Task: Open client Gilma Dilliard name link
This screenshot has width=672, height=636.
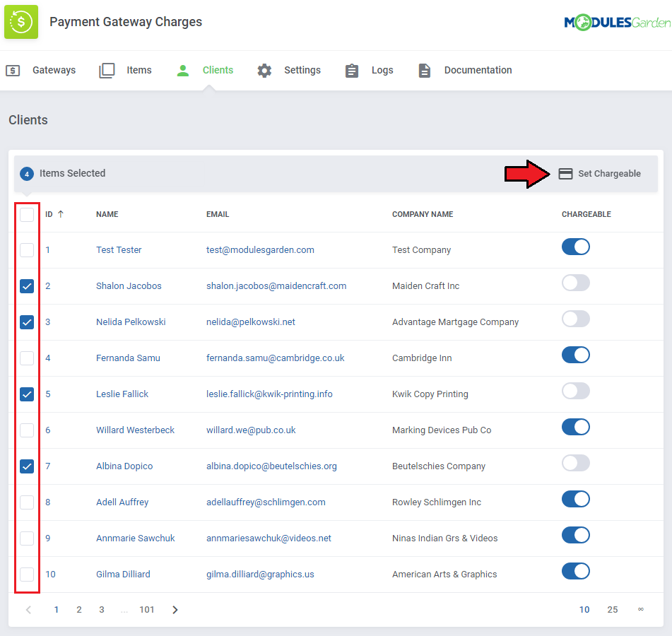Action: click(x=123, y=574)
